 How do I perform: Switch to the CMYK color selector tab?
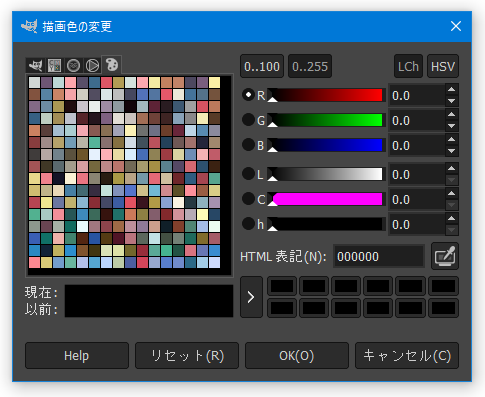point(54,65)
